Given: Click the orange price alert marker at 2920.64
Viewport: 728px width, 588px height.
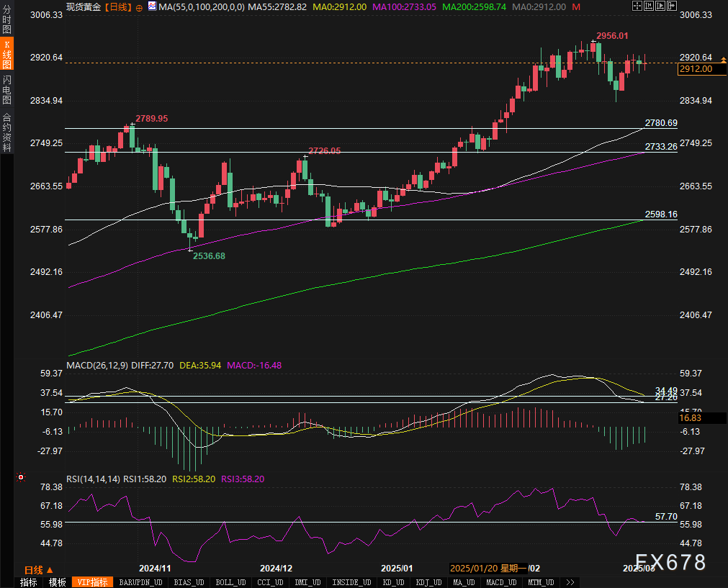Looking at the screenshot, I should coord(721,58).
